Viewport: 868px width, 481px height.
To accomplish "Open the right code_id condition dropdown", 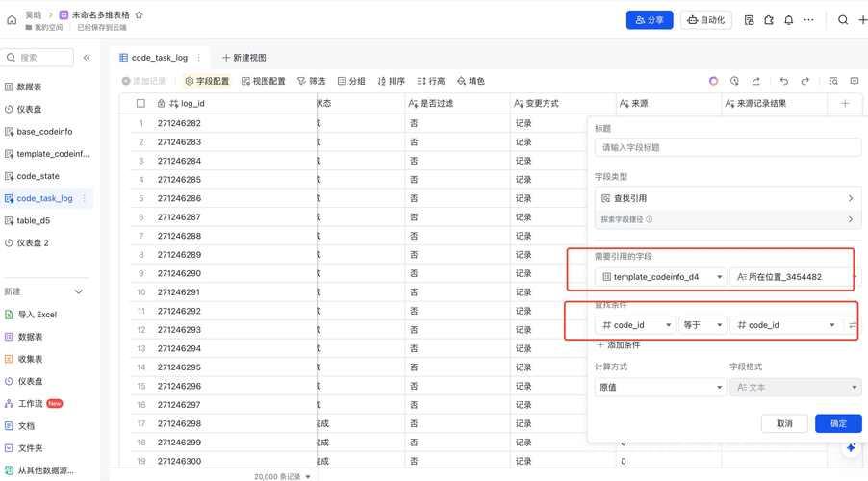I will click(785, 325).
